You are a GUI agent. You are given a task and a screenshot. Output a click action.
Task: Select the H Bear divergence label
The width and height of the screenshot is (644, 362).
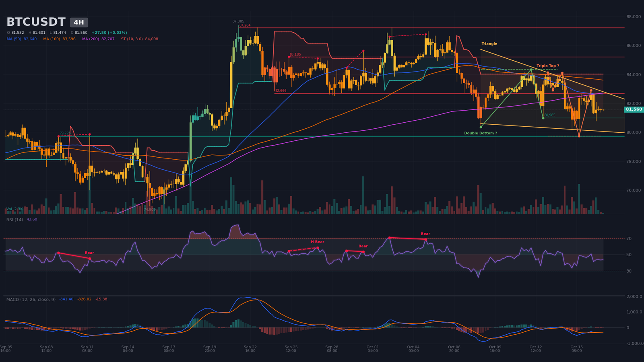317,242
